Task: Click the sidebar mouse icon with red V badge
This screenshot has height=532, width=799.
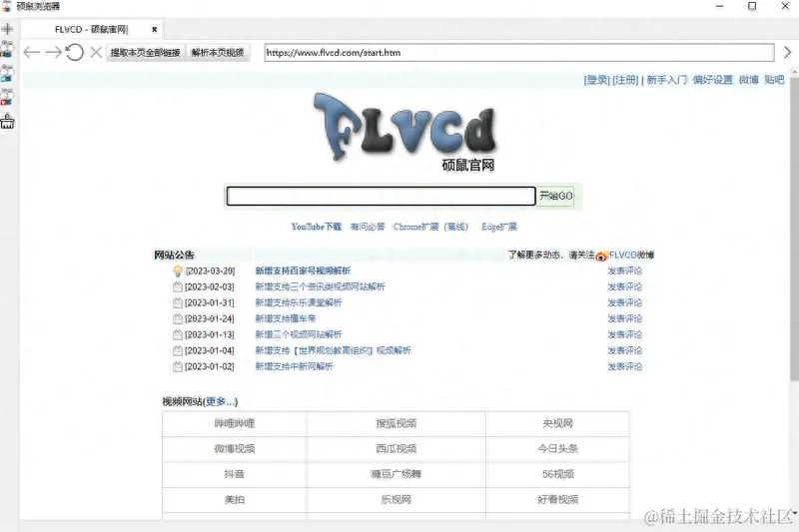Action: (7, 97)
